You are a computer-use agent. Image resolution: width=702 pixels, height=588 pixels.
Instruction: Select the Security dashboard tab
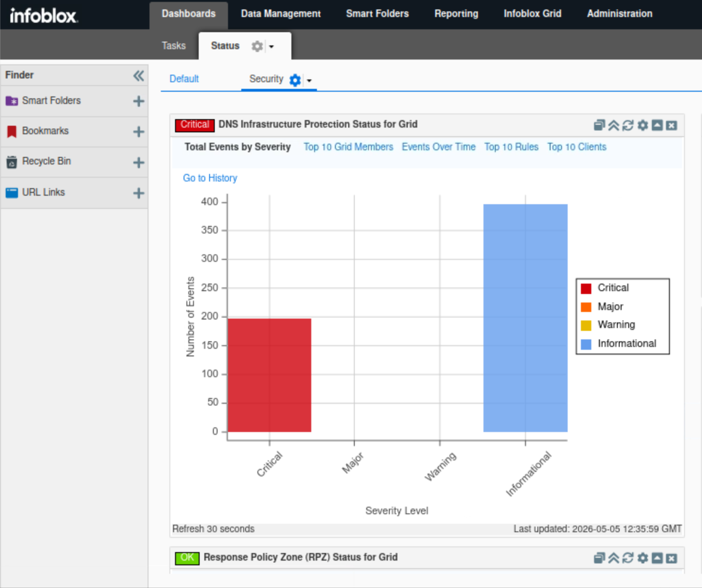click(x=266, y=79)
